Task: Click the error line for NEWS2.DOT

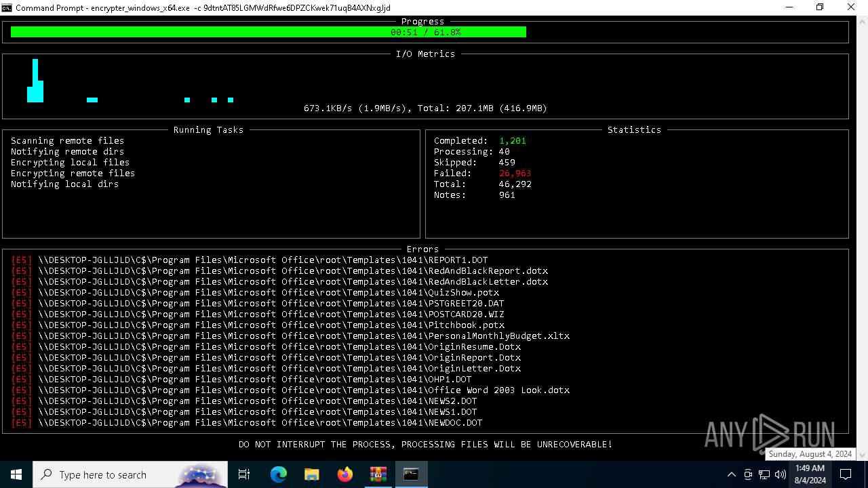Action: (x=244, y=401)
